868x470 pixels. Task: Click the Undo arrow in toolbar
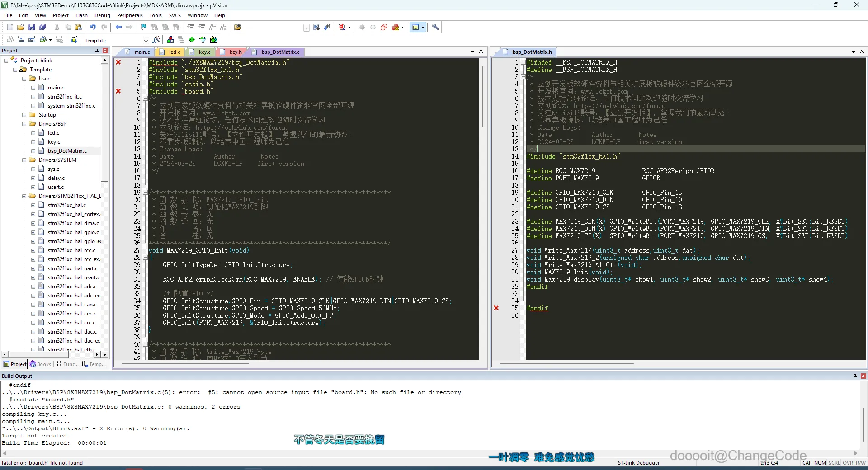(93, 27)
